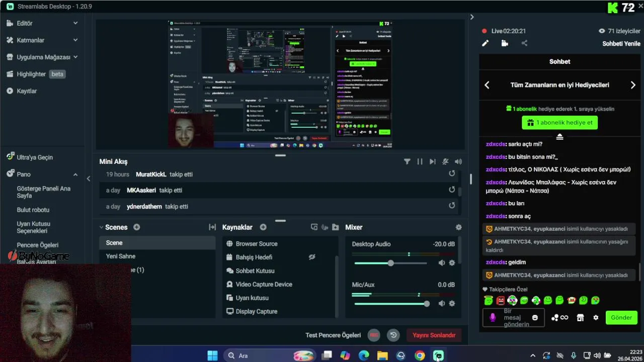Replay the MuratKickL follow alert
This screenshot has width=644, height=362.
(x=452, y=173)
